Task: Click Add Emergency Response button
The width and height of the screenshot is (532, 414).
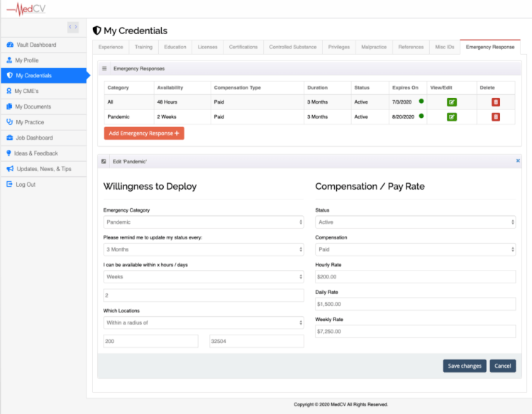Action: pos(144,134)
